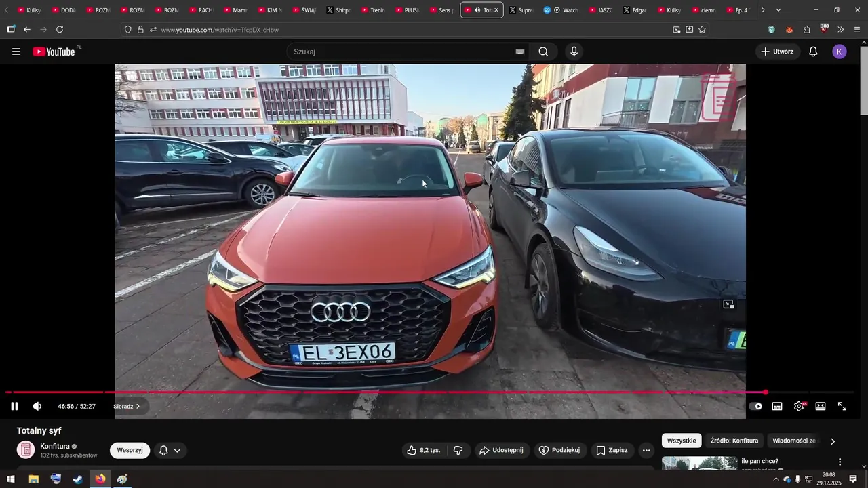
Task: Expand overflow toolbar items chevron
Action: click(840, 29)
